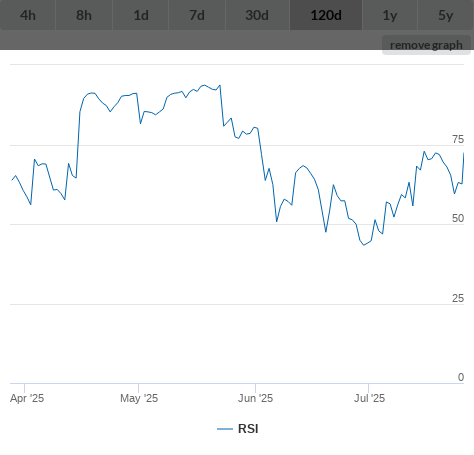The image size is (474, 455).
Task: Click the Jun '25 axis label
Action: (x=255, y=398)
